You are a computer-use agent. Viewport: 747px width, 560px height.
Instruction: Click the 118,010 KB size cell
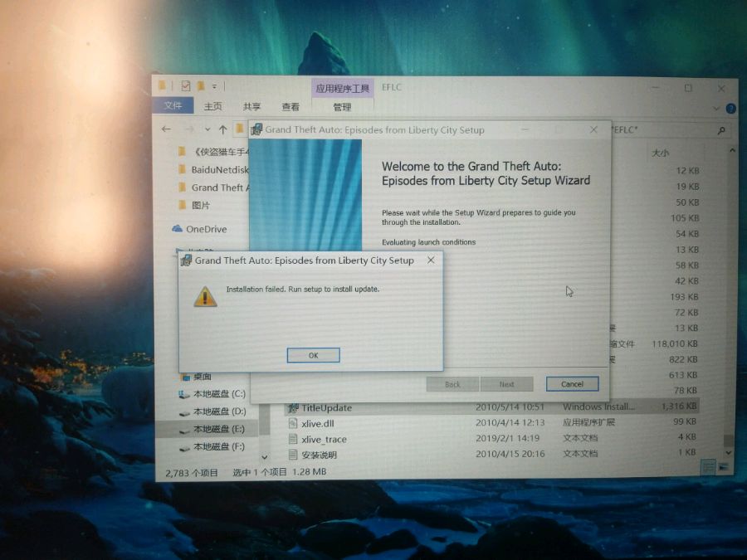(675, 343)
